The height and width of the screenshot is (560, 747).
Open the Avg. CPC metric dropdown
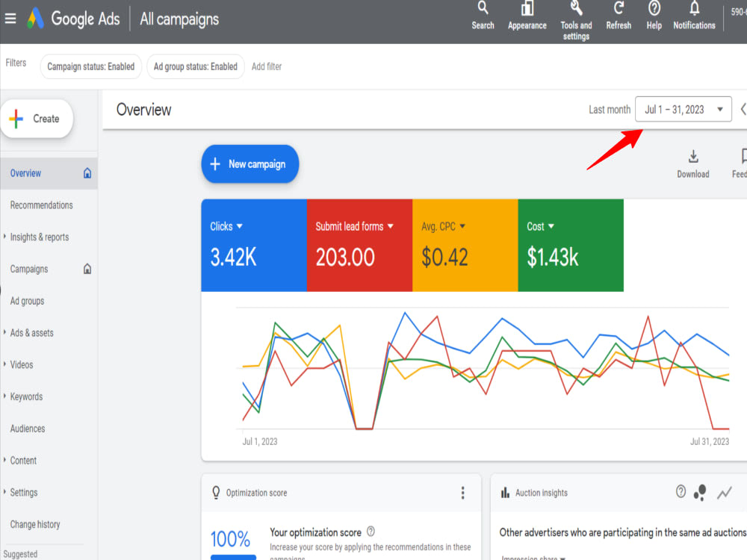443,226
